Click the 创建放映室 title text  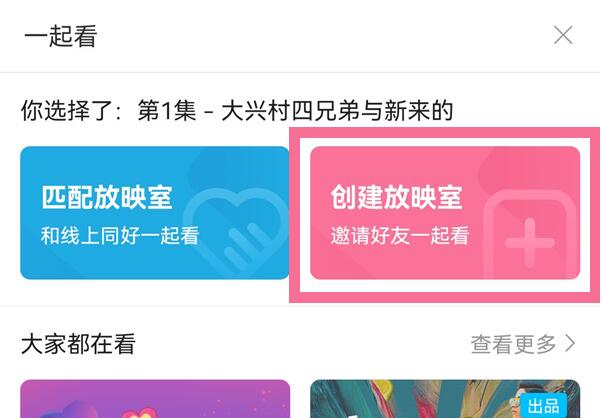396,197
